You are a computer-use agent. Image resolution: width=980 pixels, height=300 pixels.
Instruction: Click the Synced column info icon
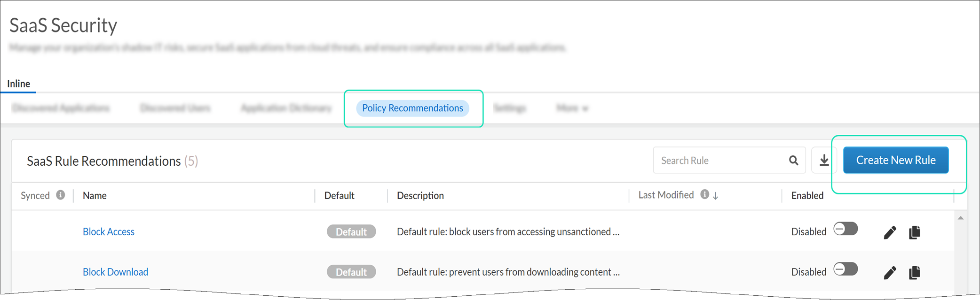click(x=61, y=195)
